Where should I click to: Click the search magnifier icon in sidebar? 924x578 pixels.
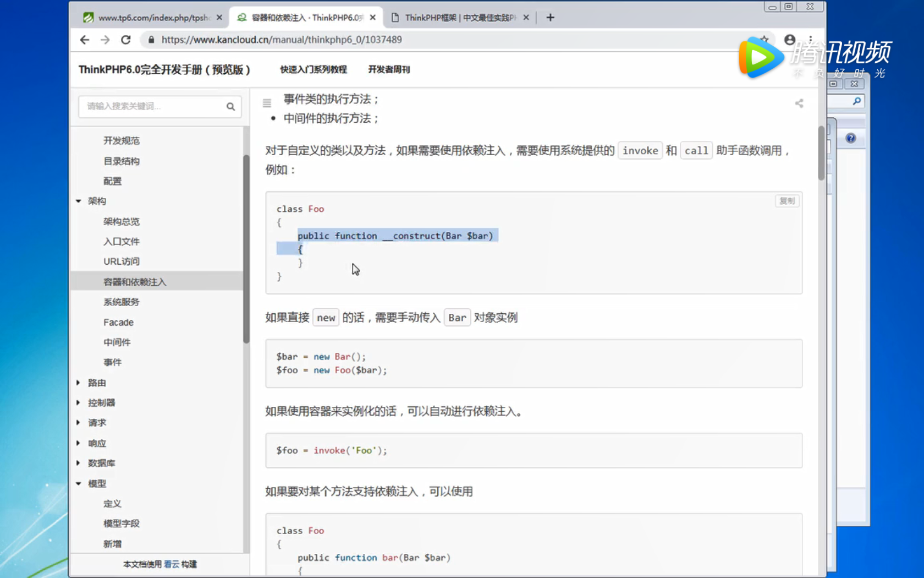(230, 106)
